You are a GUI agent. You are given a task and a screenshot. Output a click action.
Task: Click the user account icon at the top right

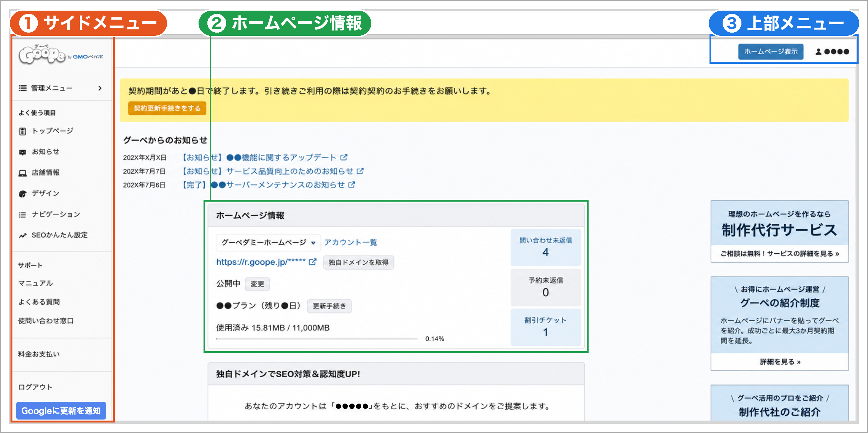(x=818, y=52)
